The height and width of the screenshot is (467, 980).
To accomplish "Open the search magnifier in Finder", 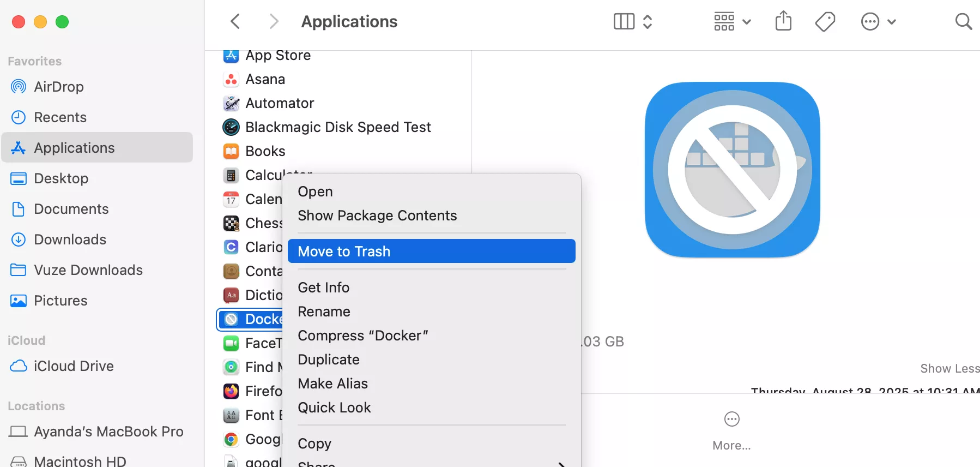I will tap(963, 22).
